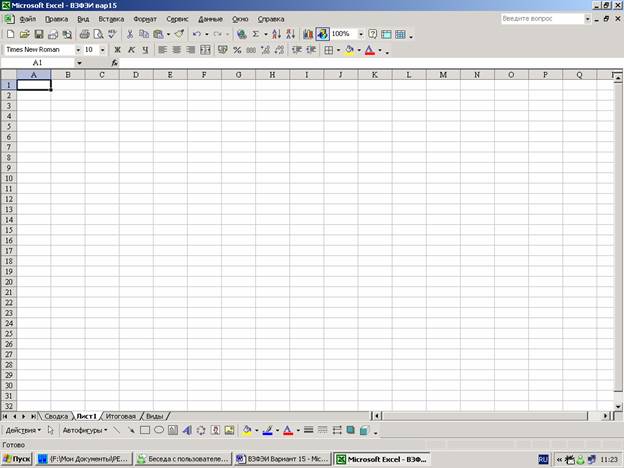
Task: Open the Автофигуры menu on Drawing toolbar
Action: click(x=85, y=430)
